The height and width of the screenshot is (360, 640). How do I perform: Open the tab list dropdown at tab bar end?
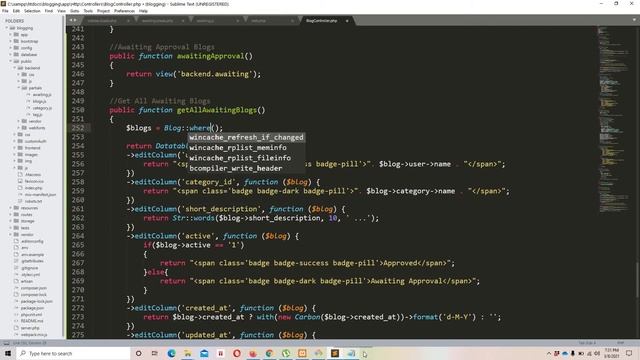coord(635,20)
